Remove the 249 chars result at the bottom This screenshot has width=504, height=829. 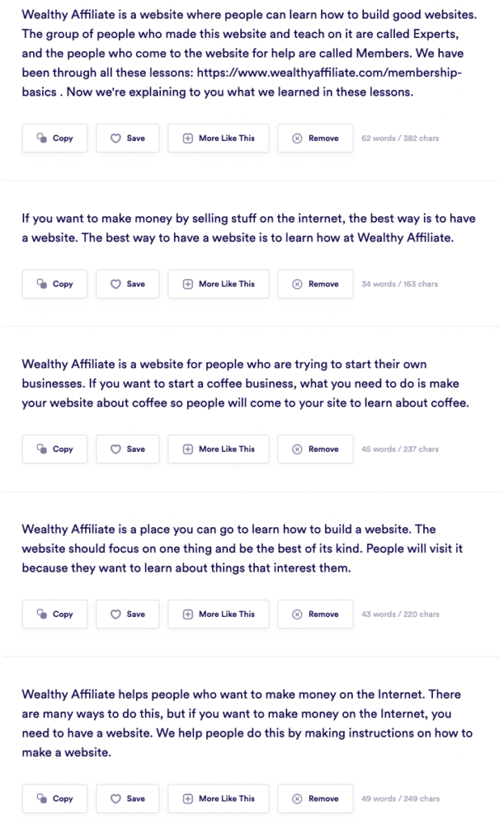point(316,798)
